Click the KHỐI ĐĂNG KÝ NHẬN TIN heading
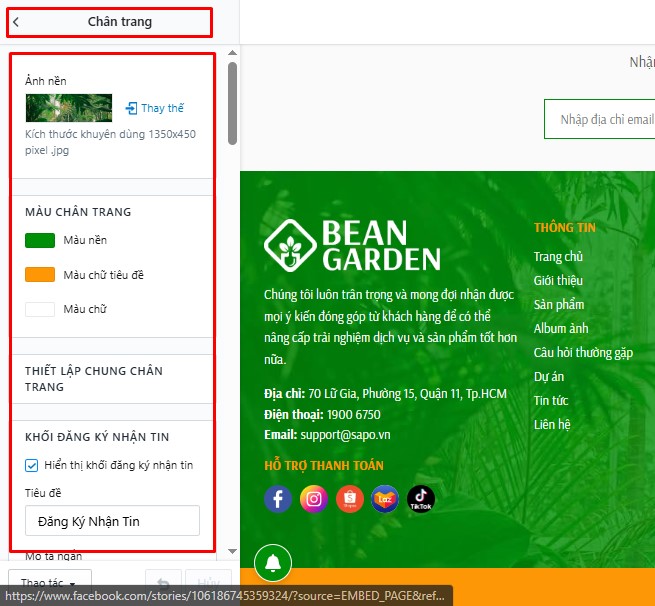This screenshot has height=606, width=655. pos(97,437)
